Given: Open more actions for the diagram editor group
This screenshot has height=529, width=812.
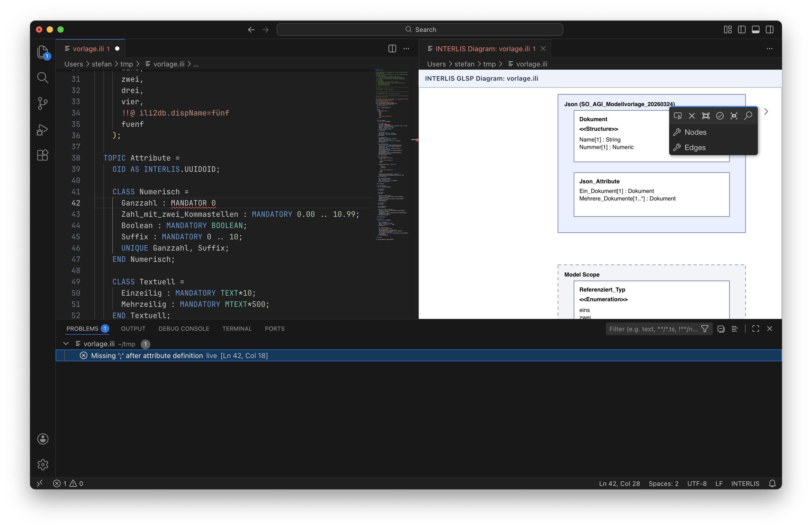Looking at the screenshot, I should (769, 49).
